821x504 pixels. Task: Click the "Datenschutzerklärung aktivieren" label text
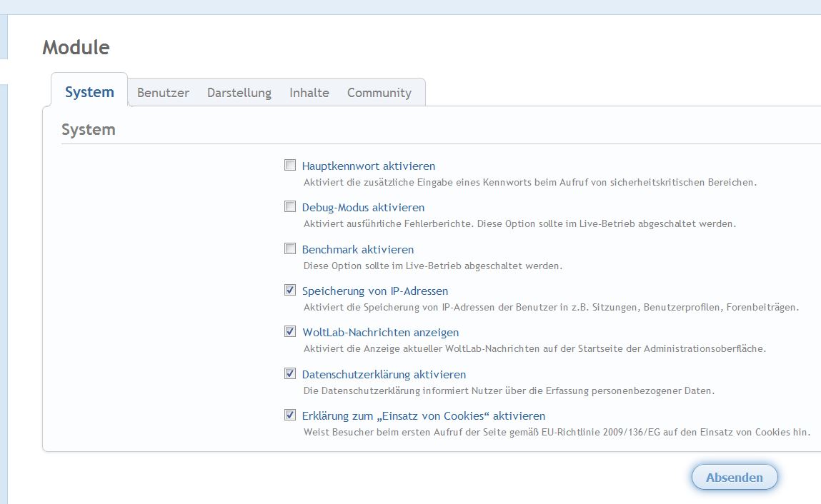click(x=384, y=374)
